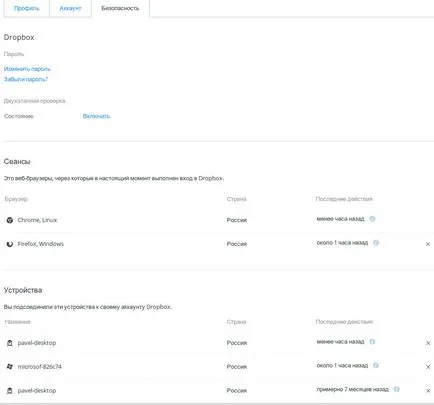The width and height of the screenshot is (434, 405).
Task: Click Россия in the Chrome, Linux row
Action: pyautogui.click(x=237, y=220)
